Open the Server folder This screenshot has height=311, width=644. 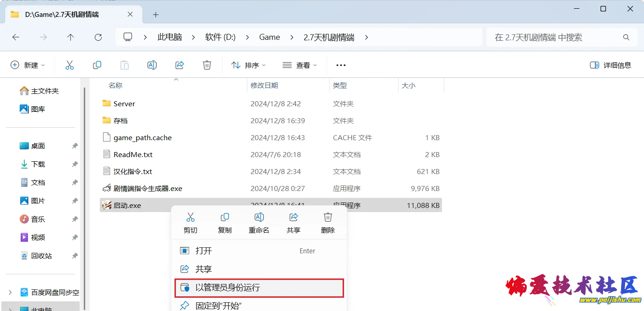click(x=124, y=104)
